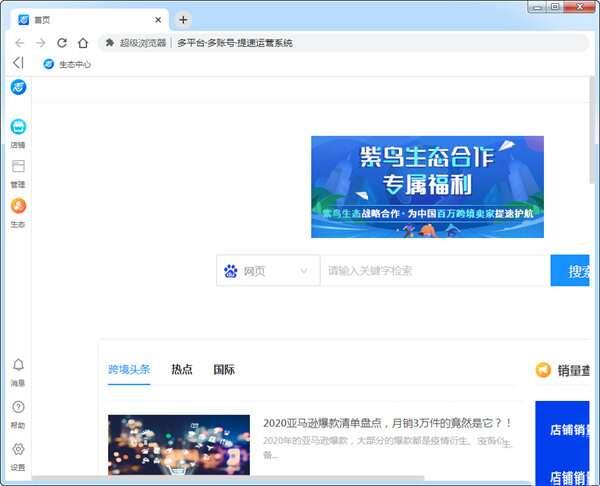
Task: Open 设置 settings gear icon
Action: click(x=18, y=450)
